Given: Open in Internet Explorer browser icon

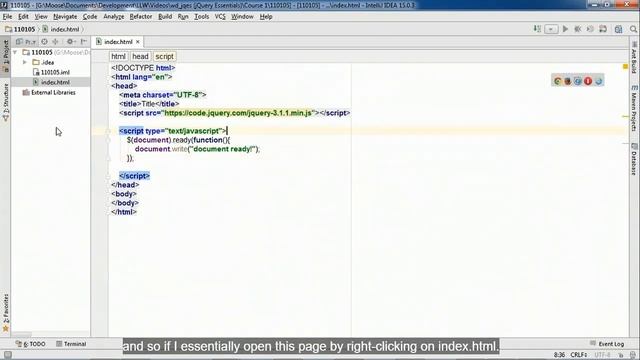Looking at the screenshot, I should [x=598, y=81].
